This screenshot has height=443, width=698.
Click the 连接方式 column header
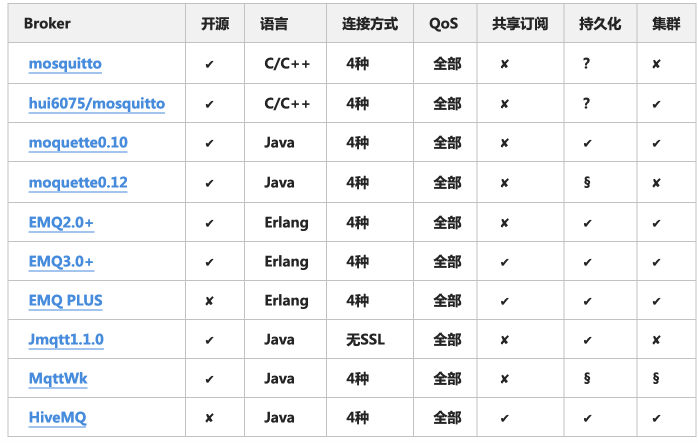370,24
